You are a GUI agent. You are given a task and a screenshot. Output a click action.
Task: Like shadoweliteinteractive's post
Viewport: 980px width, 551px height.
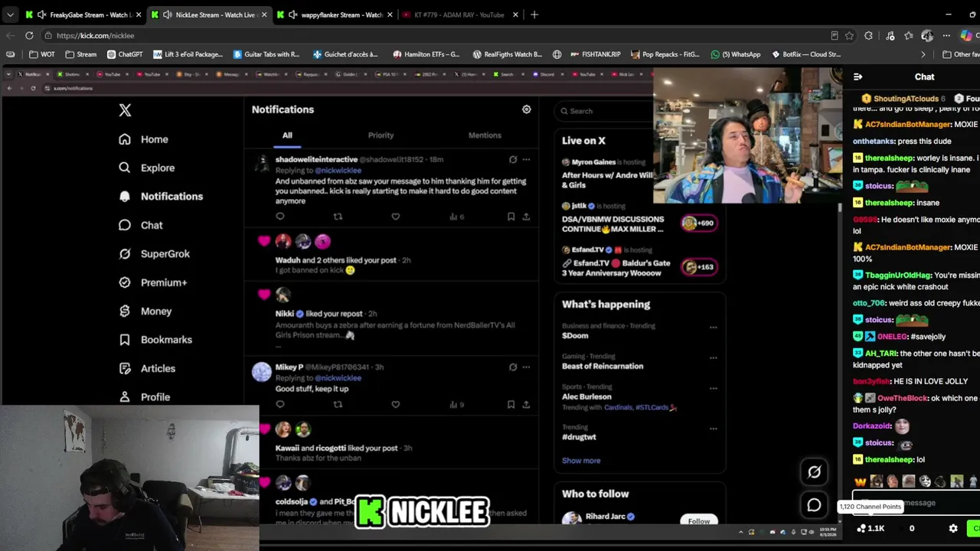coord(396,217)
